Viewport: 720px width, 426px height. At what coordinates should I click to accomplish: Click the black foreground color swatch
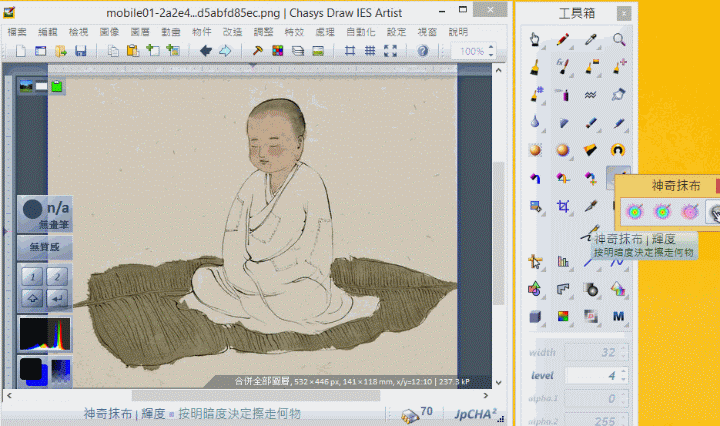31,369
